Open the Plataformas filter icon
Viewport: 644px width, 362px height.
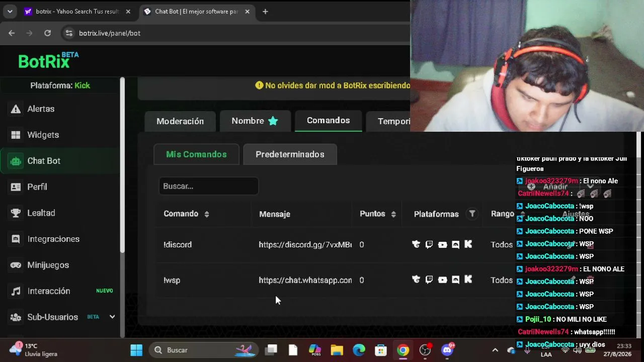click(x=472, y=214)
